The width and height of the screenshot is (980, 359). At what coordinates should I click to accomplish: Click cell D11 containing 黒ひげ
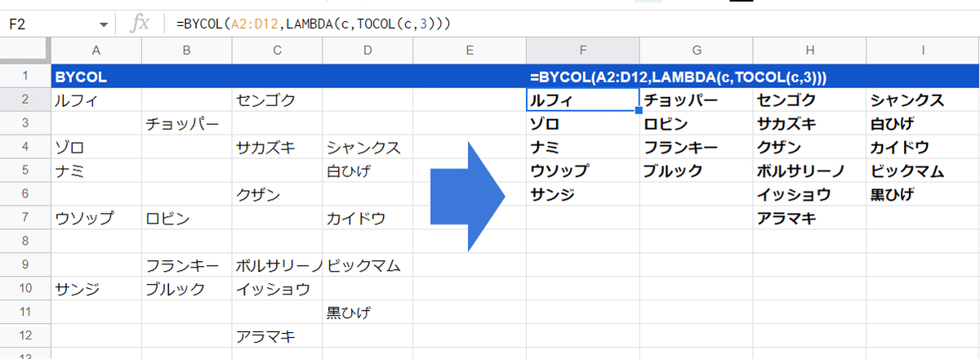point(367,312)
